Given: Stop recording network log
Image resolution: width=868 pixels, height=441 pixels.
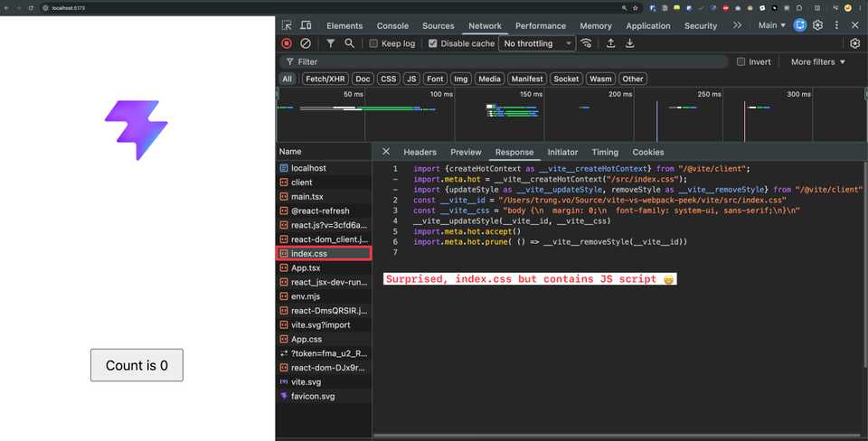Looking at the screenshot, I should [287, 43].
